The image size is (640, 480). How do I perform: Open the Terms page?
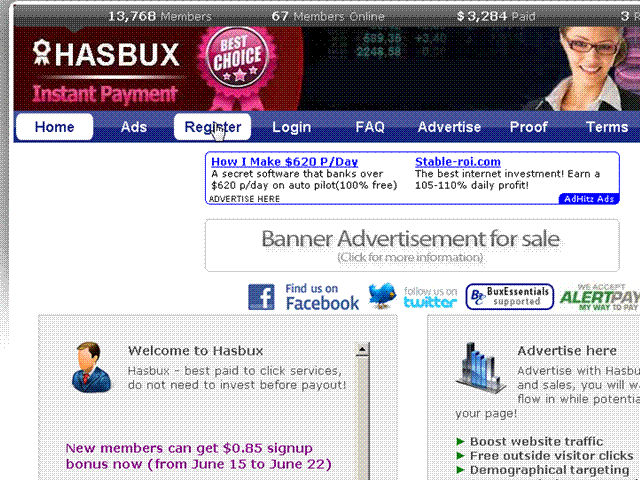pyautogui.click(x=607, y=127)
